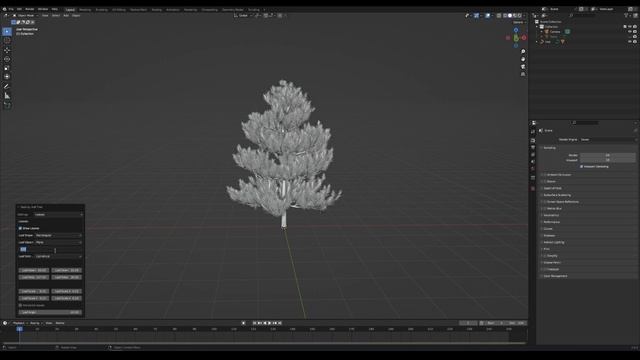Viewport: 640px width, 360px height.
Task: Open the Settings Leaves dropdown
Action: (58, 214)
